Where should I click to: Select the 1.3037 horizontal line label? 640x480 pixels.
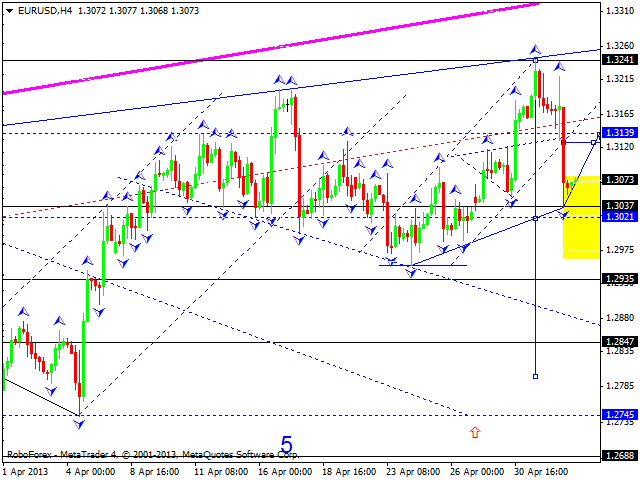pyautogui.click(x=620, y=206)
